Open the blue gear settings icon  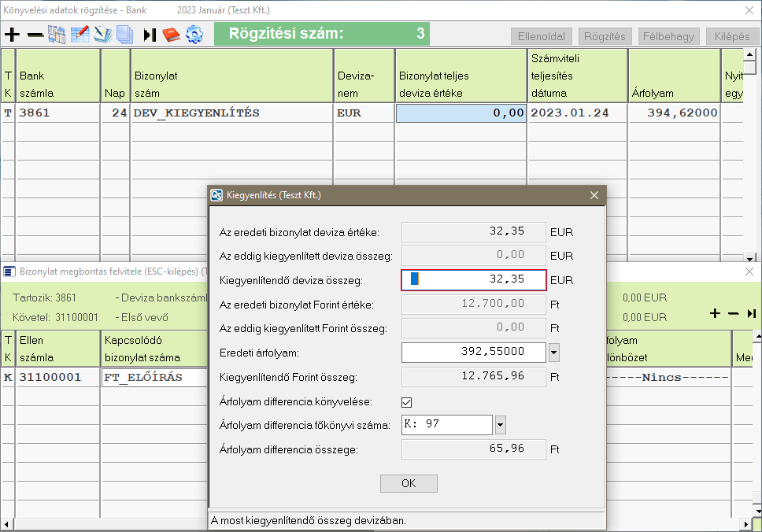coord(194,35)
